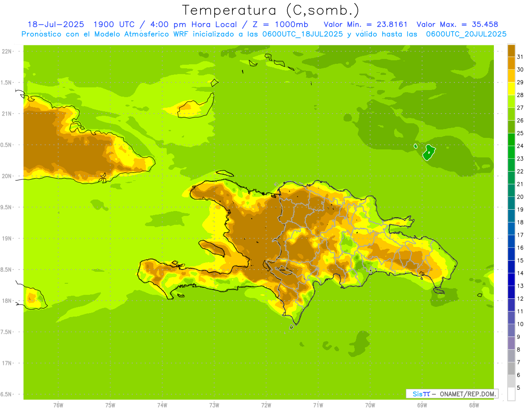This screenshot has height=411, width=532.
Task: Click the '76W' longitude axis label
Action: tap(58, 405)
